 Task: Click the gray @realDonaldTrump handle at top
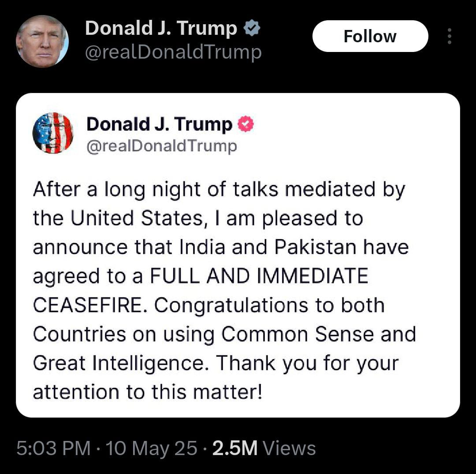coord(173,52)
